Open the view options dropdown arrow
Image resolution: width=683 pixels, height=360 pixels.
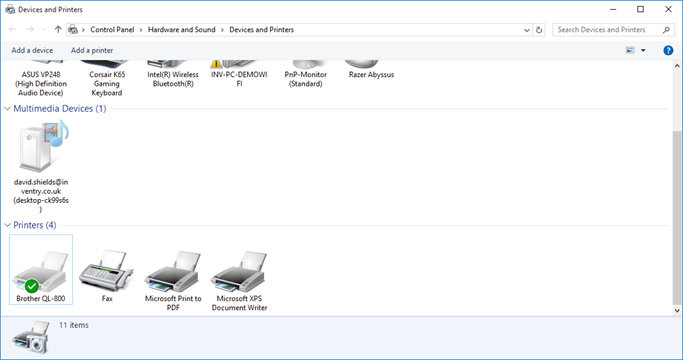click(x=643, y=51)
